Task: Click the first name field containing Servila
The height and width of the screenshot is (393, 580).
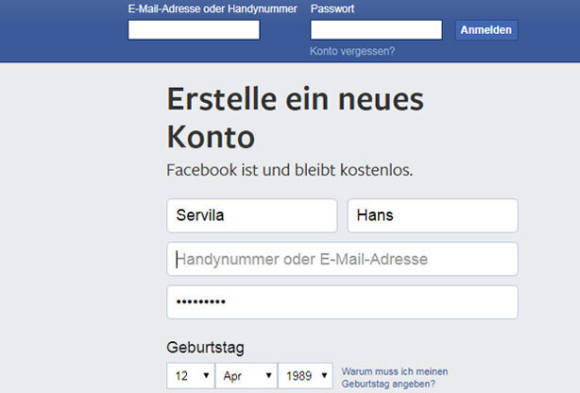Action: pos(252,215)
